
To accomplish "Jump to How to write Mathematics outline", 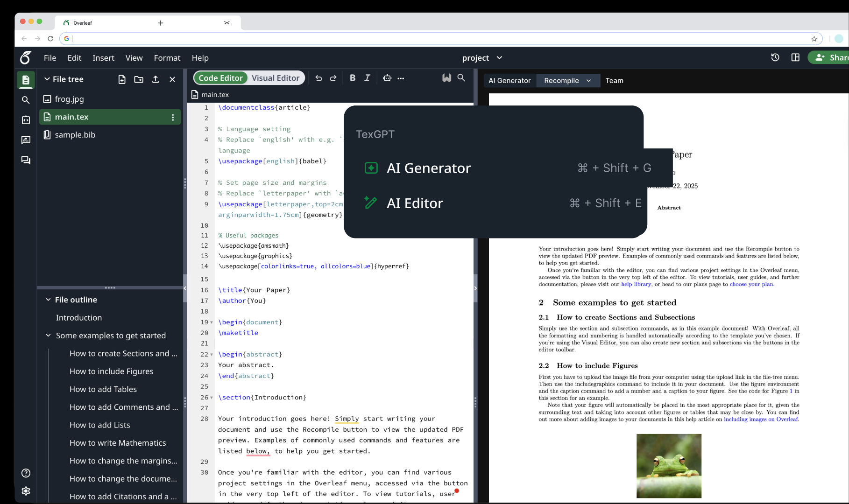I will click(x=118, y=443).
